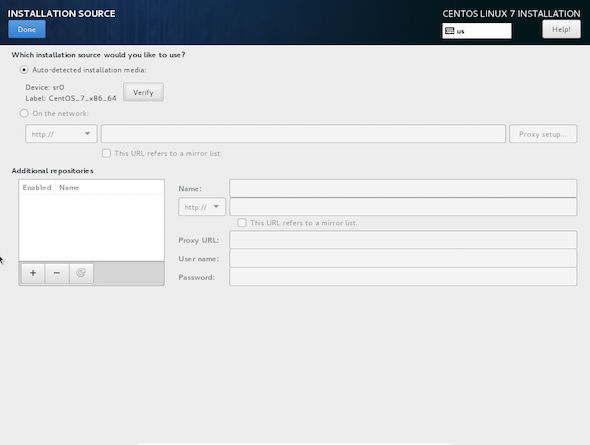This screenshot has width=590, height=445.
Task: Verify the installation media
Action: [x=143, y=92]
